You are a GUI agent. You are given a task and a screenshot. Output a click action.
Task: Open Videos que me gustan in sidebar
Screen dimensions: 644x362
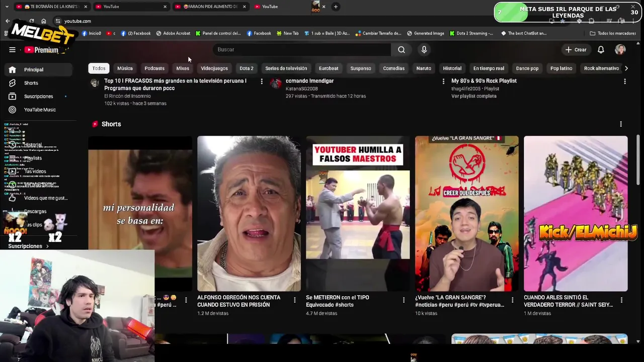(x=39, y=198)
